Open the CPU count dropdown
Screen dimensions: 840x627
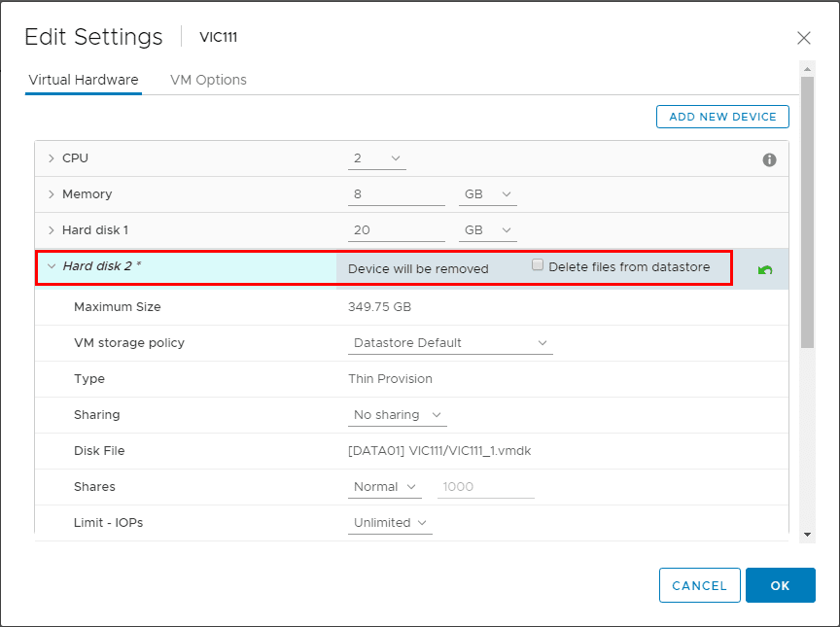pyautogui.click(x=377, y=158)
